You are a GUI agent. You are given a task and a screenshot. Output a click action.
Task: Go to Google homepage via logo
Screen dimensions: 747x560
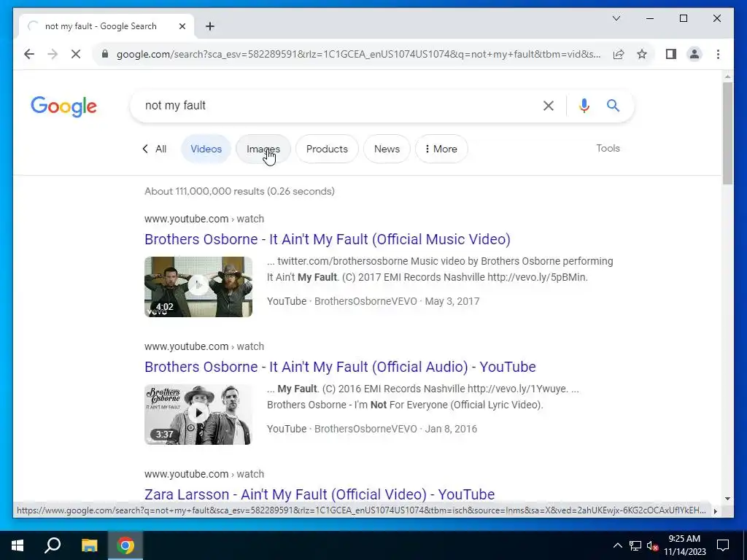click(64, 106)
